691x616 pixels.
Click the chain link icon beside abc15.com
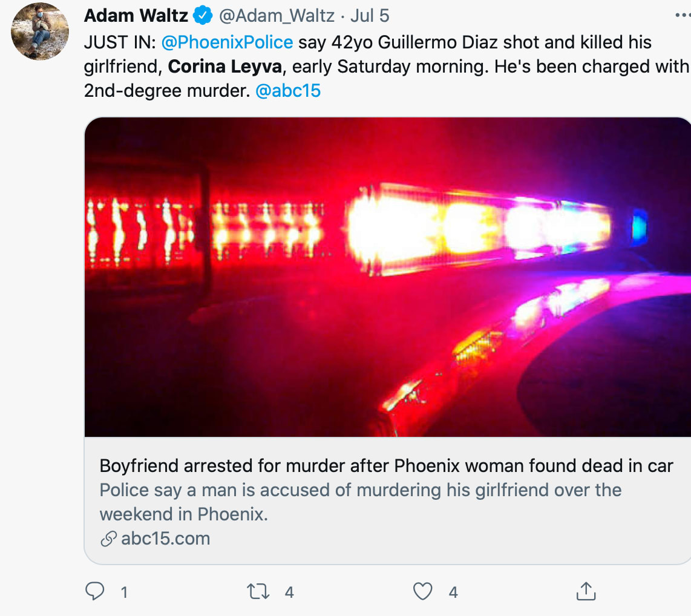tap(108, 539)
